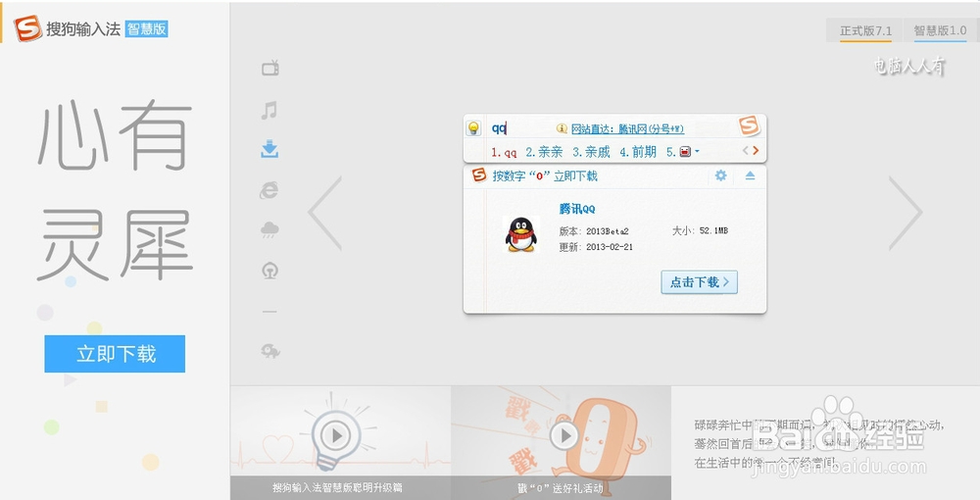Play the 搜狗输入法智慧版聪明升级篇 video
This screenshot has width=980, height=500.
point(336,435)
